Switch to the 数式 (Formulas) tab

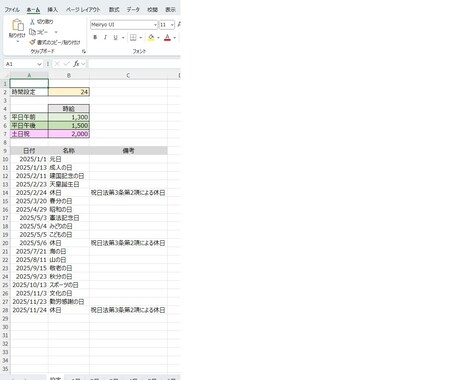point(114,10)
